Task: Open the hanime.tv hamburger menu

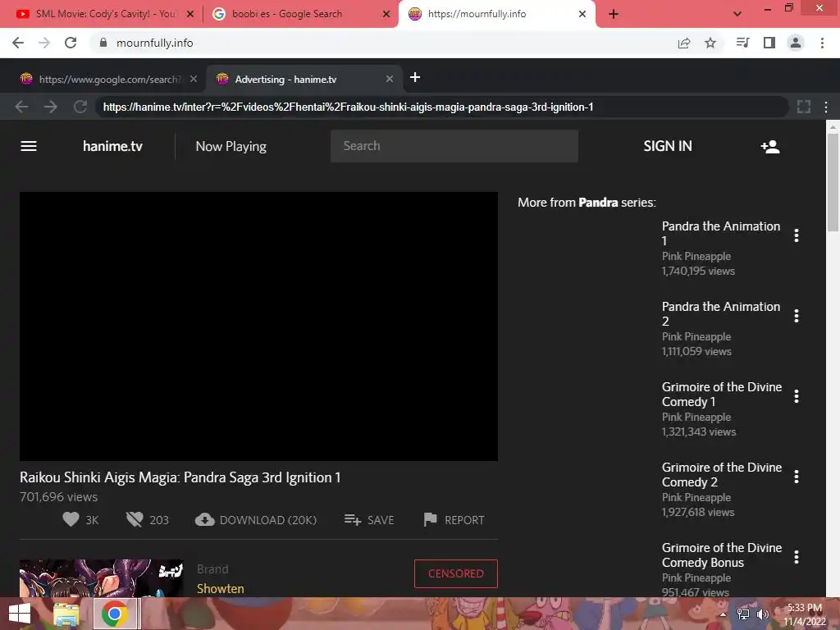Action: pyautogui.click(x=29, y=146)
